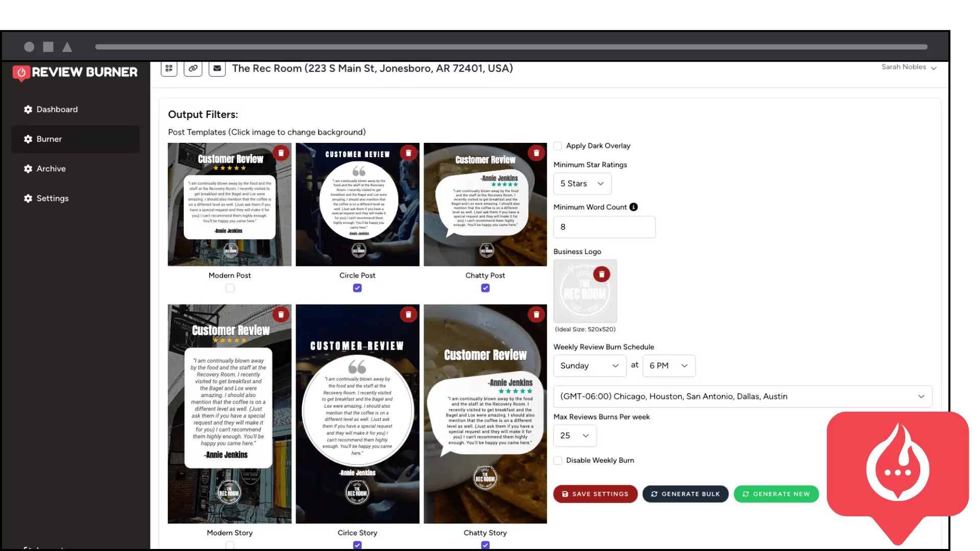The width and height of the screenshot is (980, 551).
Task: Click the Minimum Word Count info icon
Action: click(x=633, y=207)
